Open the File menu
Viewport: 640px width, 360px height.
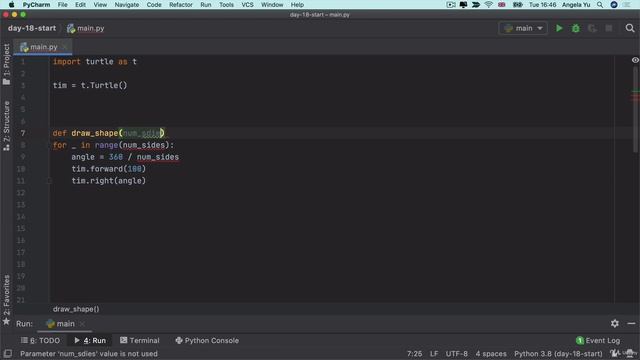[62, 4]
